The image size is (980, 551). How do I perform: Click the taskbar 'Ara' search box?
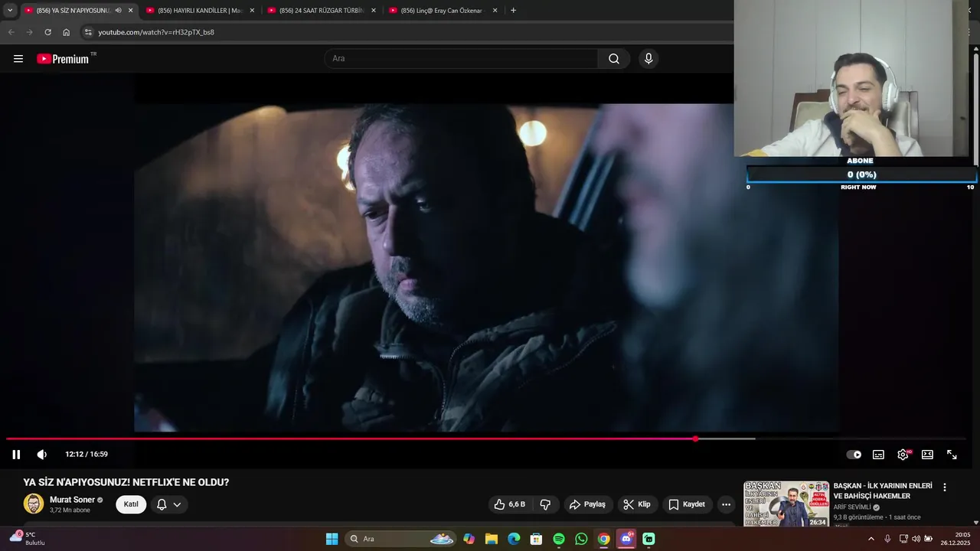click(401, 539)
